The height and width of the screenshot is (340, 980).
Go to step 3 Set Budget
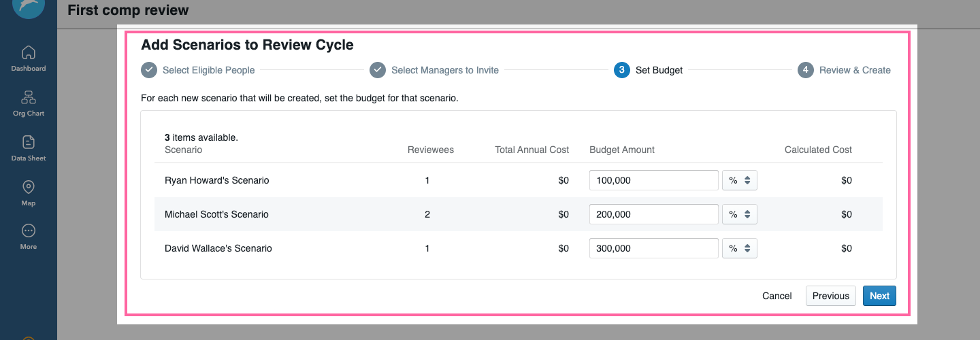coord(648,70)
